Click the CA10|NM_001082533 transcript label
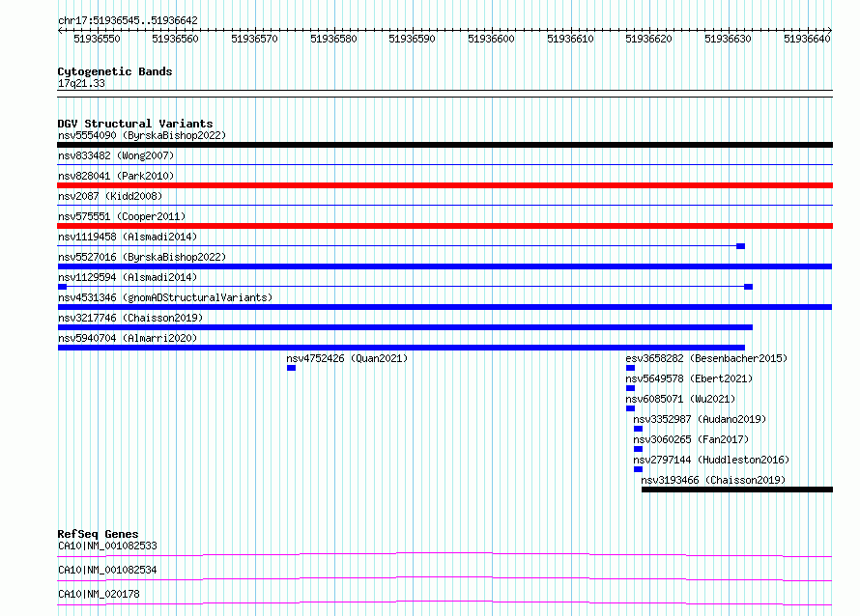The height and width of the screenshot is (616, 860). click(x=107, y=546)
